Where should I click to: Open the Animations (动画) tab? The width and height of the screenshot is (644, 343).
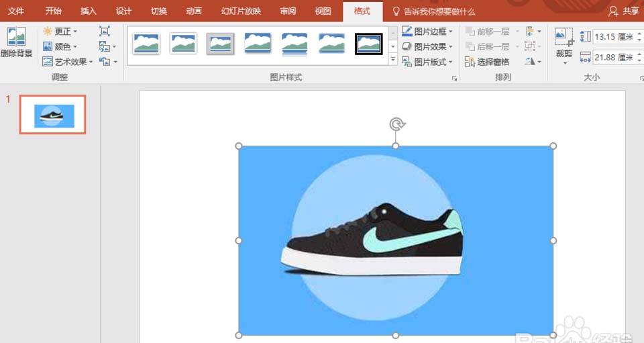pyautogui.click(x=194, y=11)
